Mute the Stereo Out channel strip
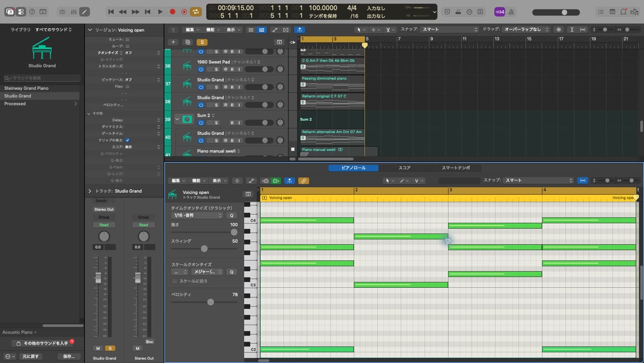 tap(137, 348)
